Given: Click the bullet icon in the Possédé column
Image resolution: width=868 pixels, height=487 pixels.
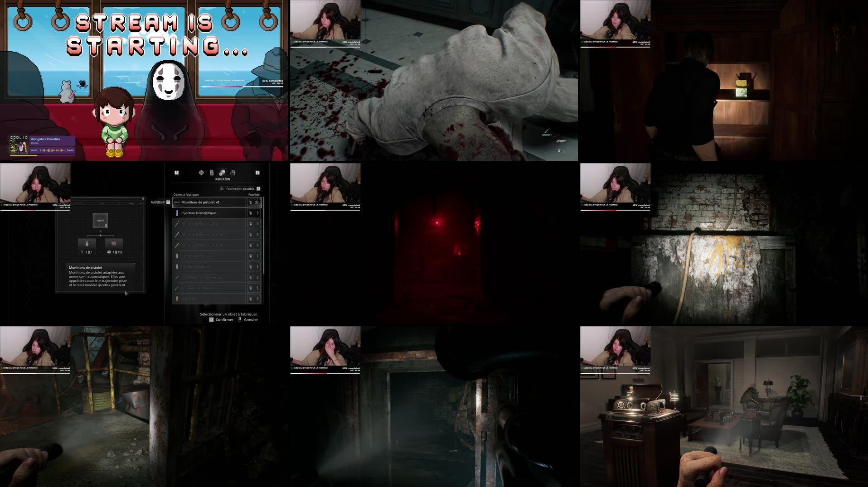Looking at the screenshot, I should 251,202.
